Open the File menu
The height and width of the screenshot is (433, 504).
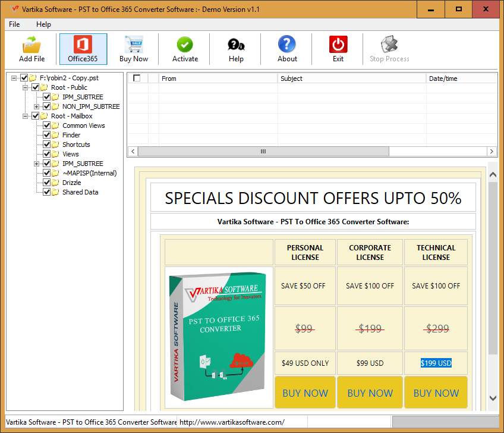pyautogui.click(x=14, y=24)
